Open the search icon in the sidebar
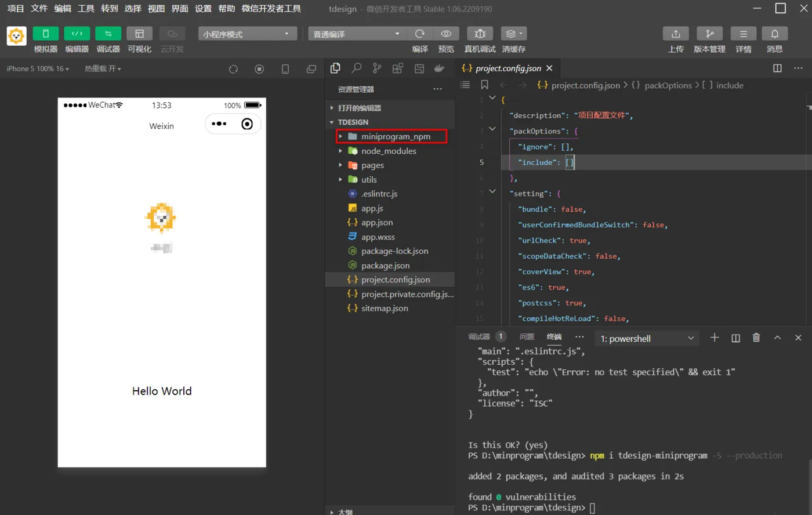812x515 pixels. click(x=356, y=68)
